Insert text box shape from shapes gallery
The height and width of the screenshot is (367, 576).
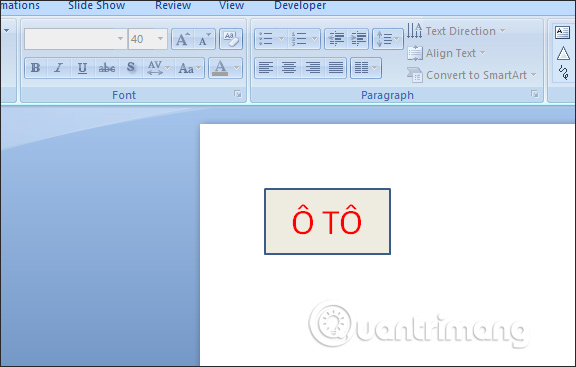562,33
